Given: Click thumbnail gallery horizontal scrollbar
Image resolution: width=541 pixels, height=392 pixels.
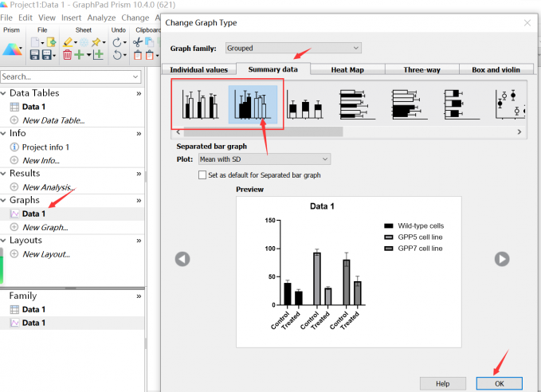Looking at the screenshot, I should [263, 131].
